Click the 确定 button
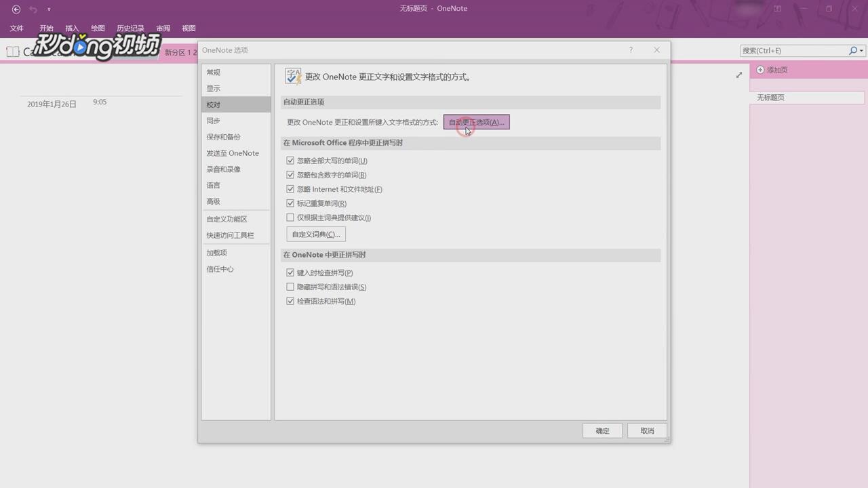The width and height of the screenshot is (868, 488). 602,431
